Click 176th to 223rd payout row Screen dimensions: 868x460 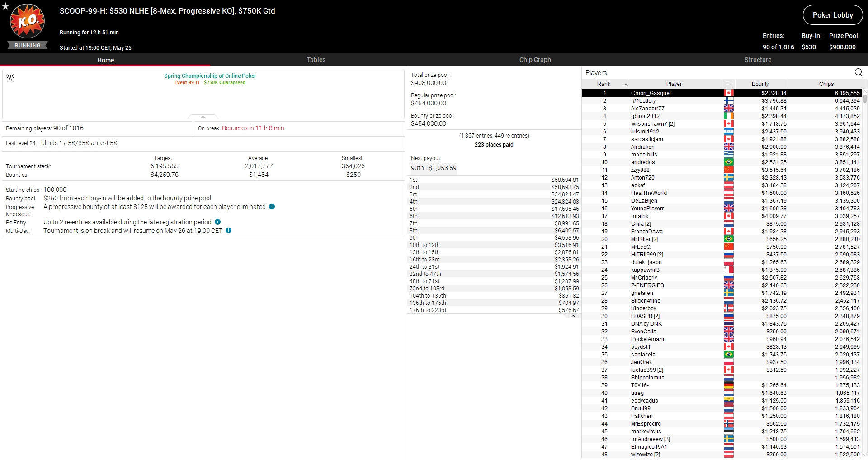click(x=494, y=310)
